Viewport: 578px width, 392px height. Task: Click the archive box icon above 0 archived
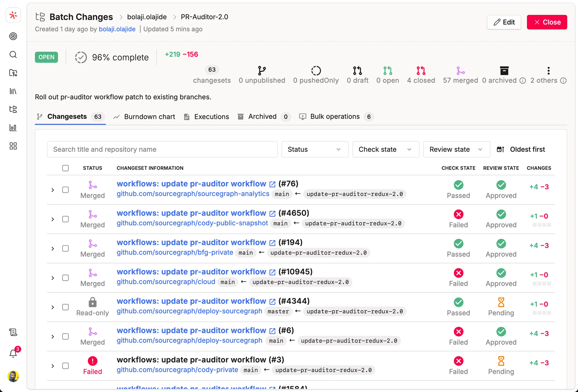(504, 71)
